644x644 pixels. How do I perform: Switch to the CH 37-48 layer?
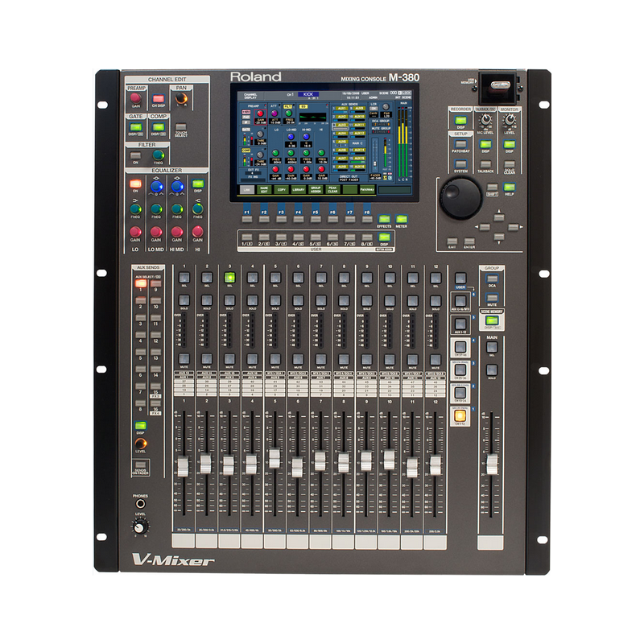coord(460,348)
